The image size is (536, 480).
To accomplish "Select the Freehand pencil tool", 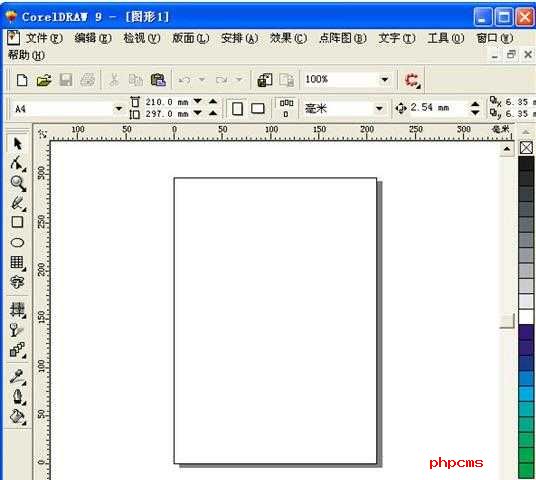I will pyautogui.click(x=18, y=203).
